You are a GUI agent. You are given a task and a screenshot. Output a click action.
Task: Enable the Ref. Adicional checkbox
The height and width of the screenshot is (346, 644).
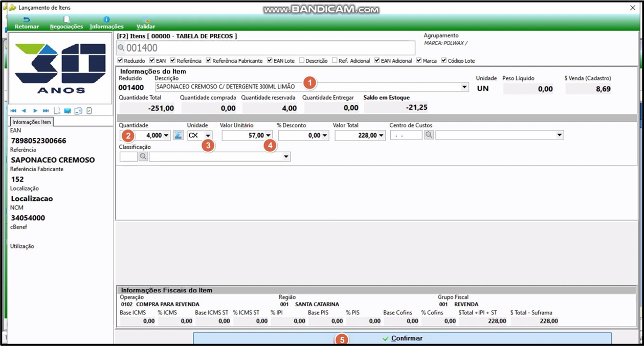tap(335, 60)
